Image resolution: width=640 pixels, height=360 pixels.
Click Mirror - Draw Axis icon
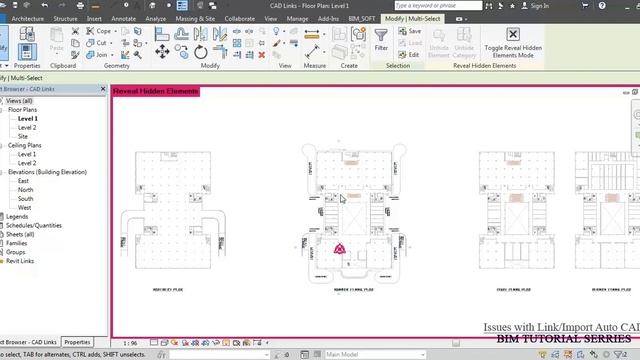pos(220,34)
